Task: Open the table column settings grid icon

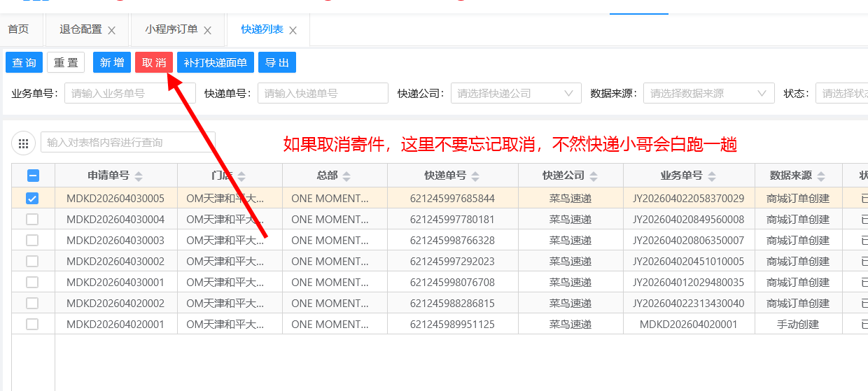Action: click(x=23, y=143)
